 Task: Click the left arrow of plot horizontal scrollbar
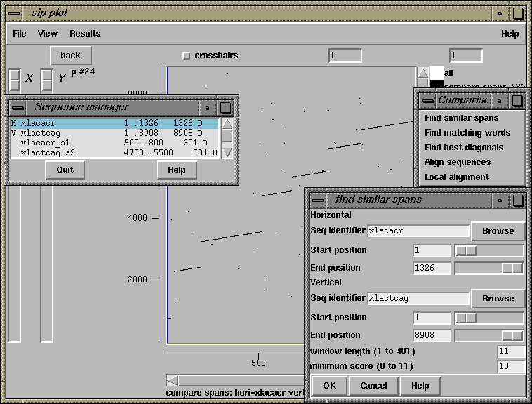[173, 380]
